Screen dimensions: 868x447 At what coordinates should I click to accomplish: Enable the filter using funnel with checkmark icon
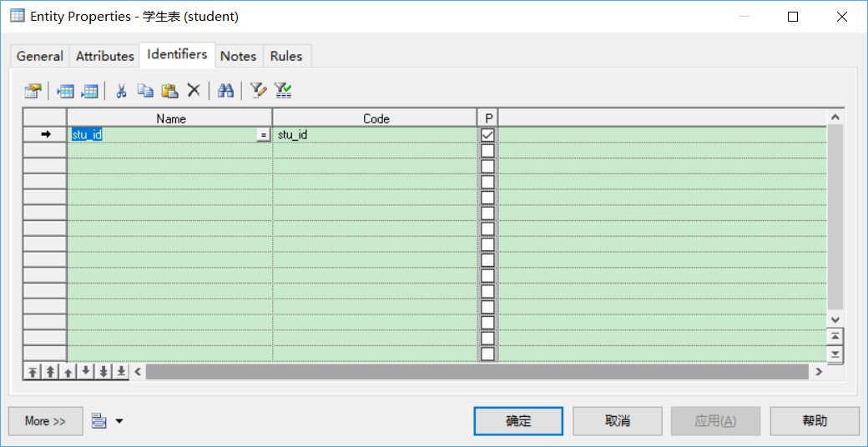click(283, 91)
